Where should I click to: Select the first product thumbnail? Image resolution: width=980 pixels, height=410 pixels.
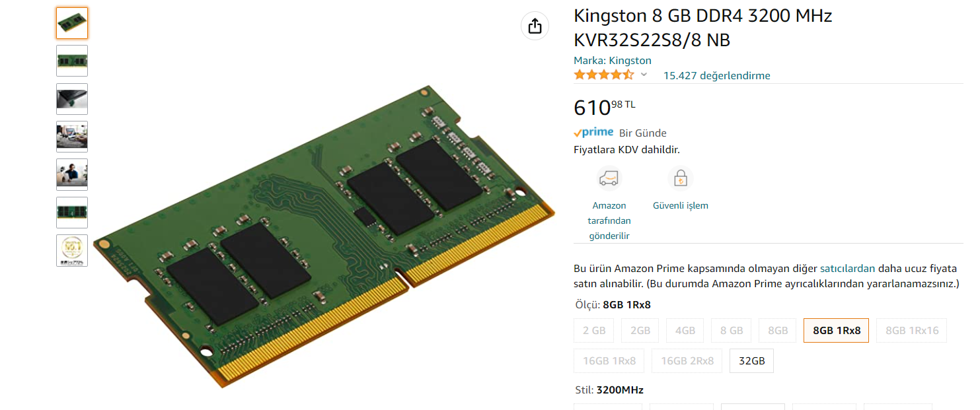[72, 23]
